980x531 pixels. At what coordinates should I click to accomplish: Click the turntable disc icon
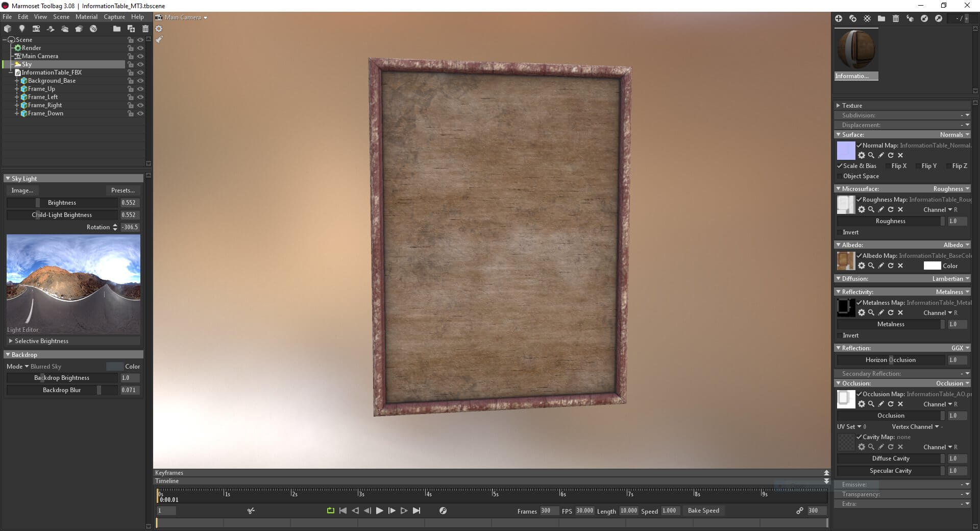click(93, 29)
